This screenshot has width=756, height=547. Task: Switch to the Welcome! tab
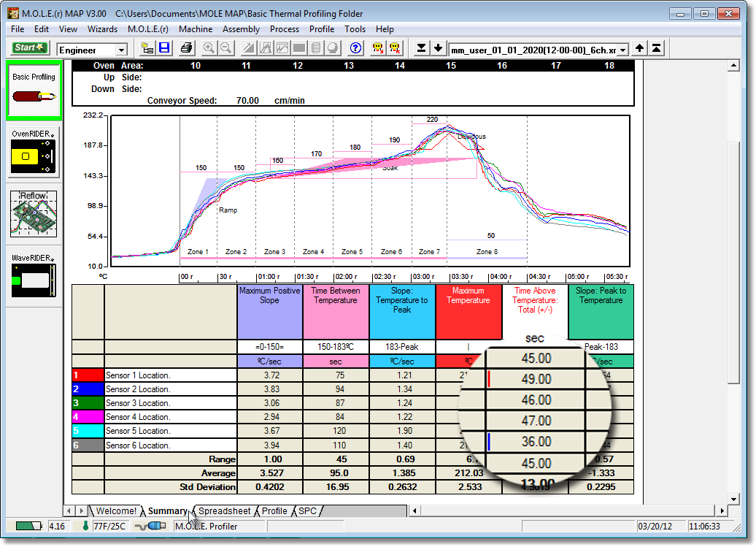click(116, 510)
